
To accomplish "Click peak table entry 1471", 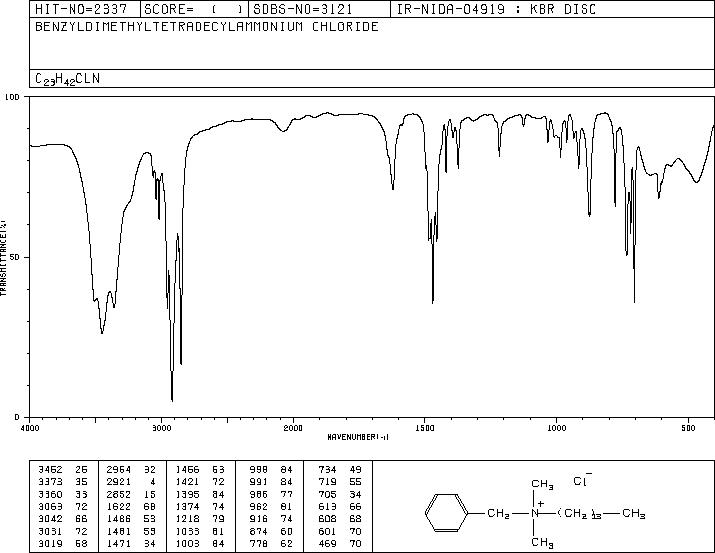I will tap(119, 543).
